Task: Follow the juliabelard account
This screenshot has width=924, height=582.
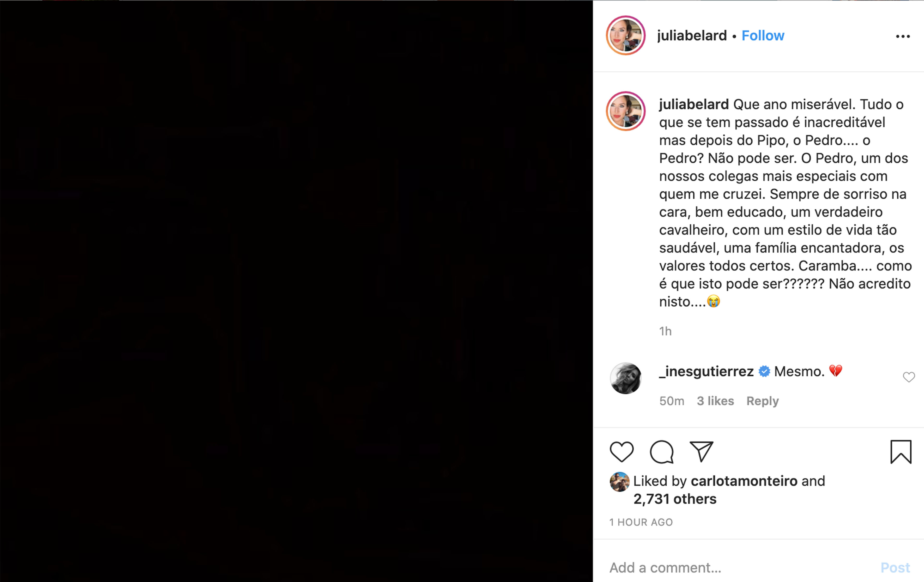Action: coord(763,36)
